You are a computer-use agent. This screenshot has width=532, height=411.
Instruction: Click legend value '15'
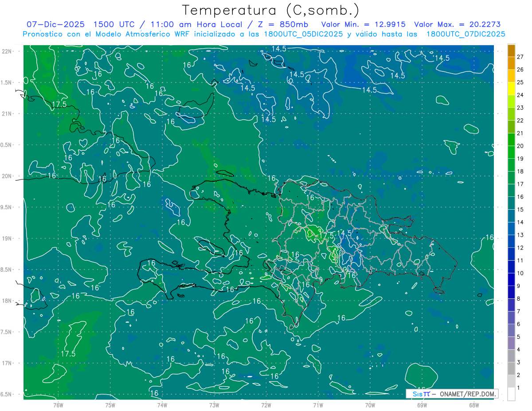520,209
